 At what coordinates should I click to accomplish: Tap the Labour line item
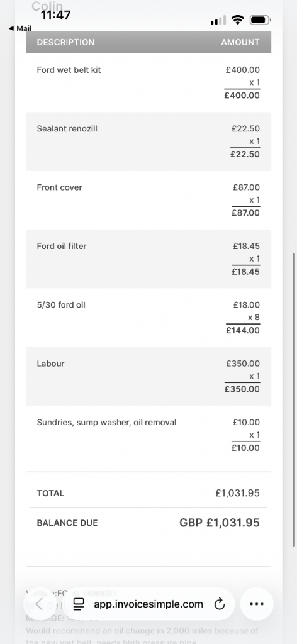click(148, 376)
